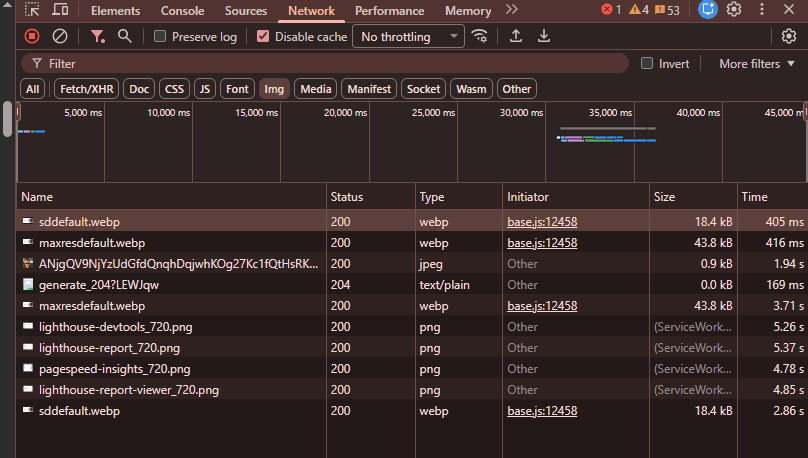Close the DevTools panel
The image size is (808, 458).
789,9
